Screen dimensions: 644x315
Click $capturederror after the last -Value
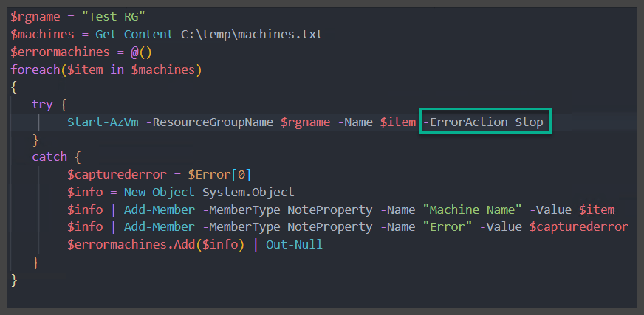[x=578, y=226]
